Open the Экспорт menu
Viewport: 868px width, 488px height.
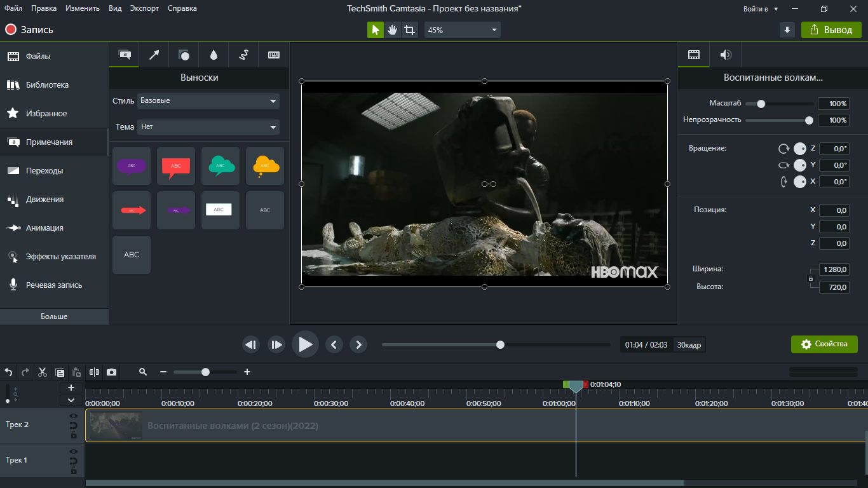coord(144,8)
